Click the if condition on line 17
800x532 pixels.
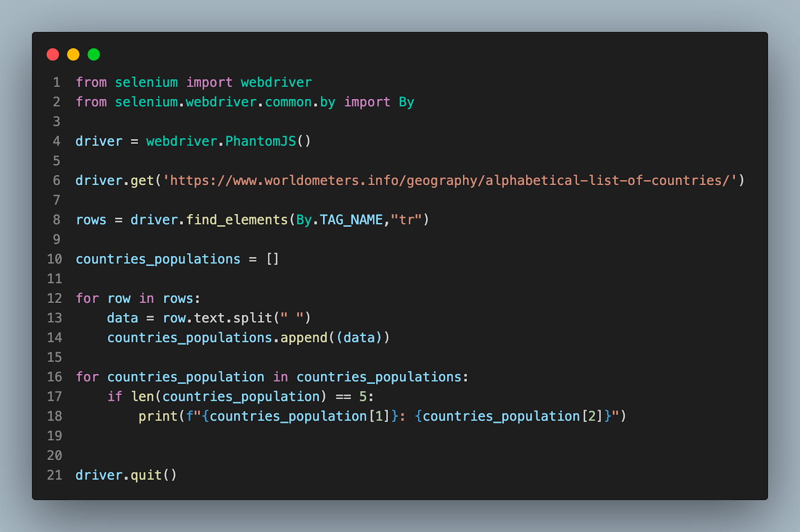point(240,396)
